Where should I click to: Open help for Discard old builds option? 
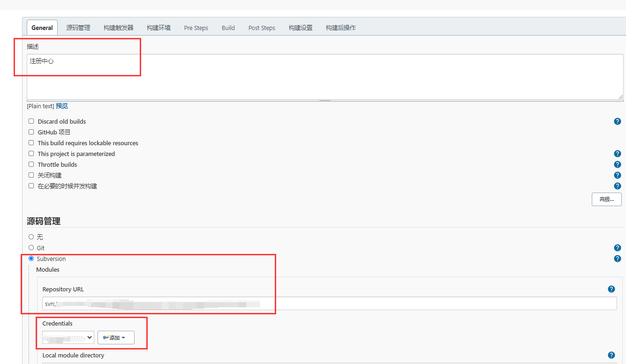[x=617, y=121]
